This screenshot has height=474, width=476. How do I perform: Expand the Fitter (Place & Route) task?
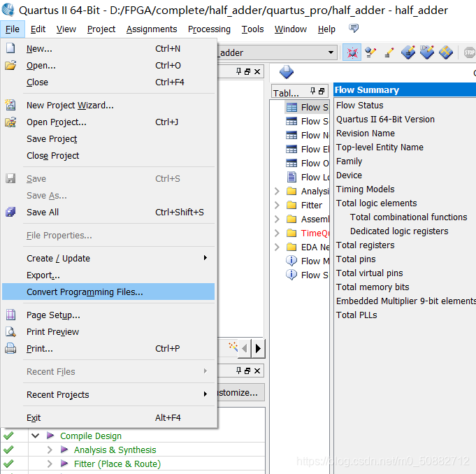[50, 464]
